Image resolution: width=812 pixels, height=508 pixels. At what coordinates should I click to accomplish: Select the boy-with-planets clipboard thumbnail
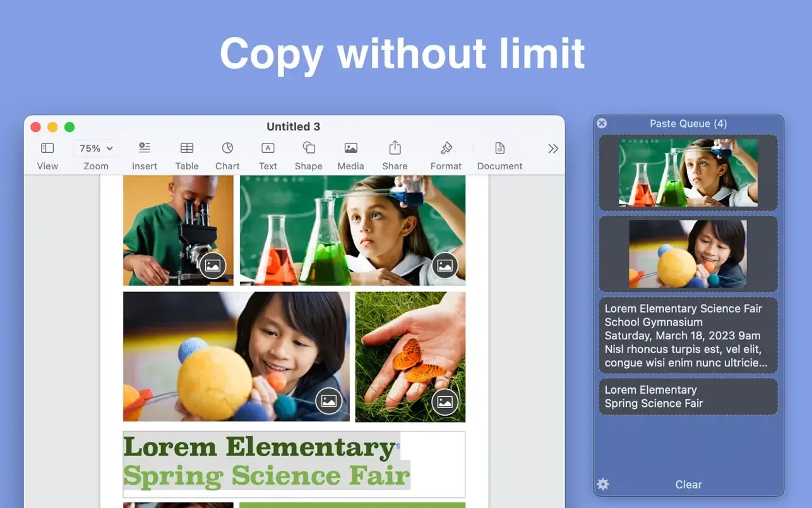(688, 252)
